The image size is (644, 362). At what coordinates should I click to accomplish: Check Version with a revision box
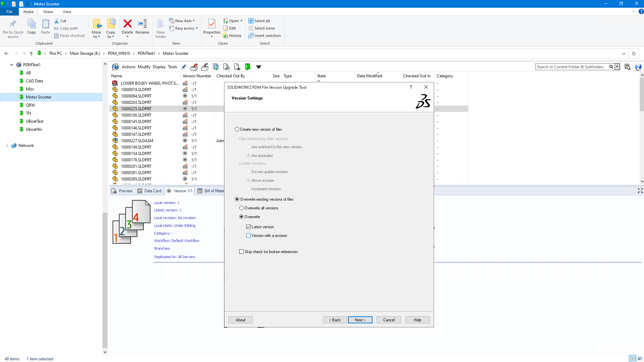coord(249,236)
